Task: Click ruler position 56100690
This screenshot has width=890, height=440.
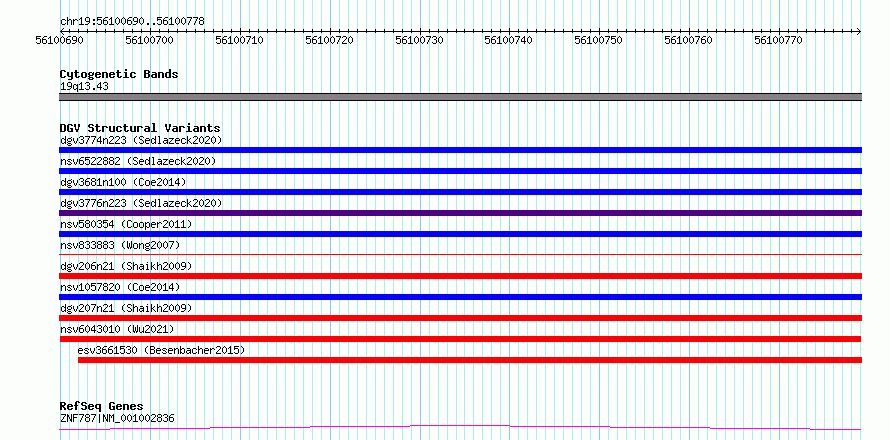Action: tap(60, 40)
